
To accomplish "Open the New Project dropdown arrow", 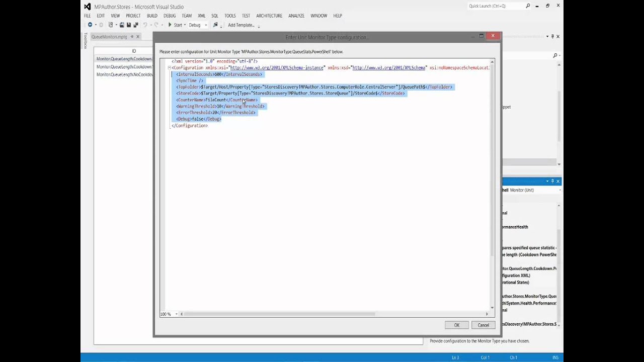I will pos(116,25).
